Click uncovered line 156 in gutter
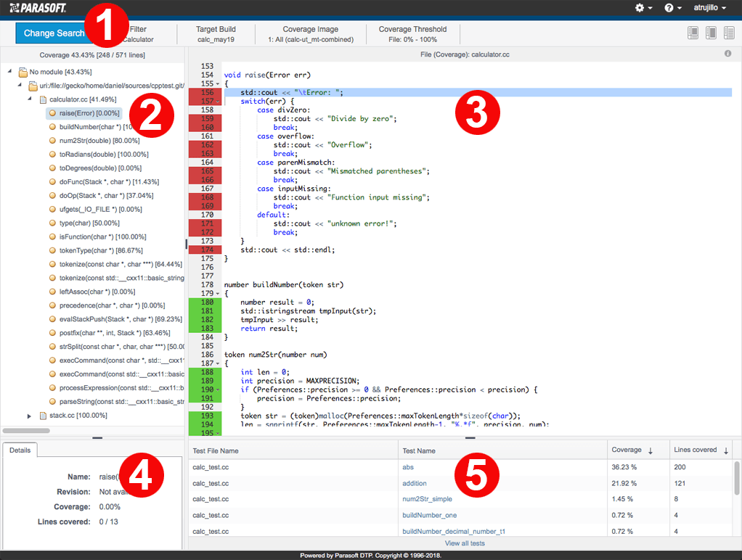742x560 pixels. [205, 92]
